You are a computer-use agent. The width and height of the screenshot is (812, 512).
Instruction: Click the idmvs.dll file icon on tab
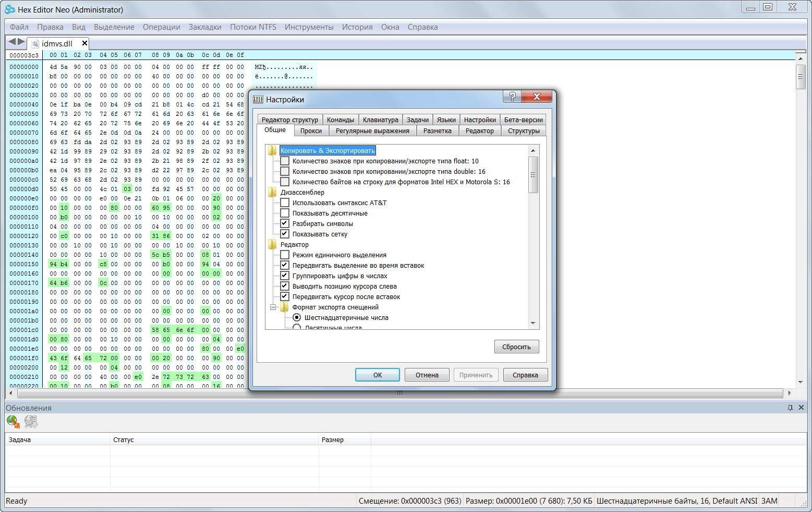point(35,44)
